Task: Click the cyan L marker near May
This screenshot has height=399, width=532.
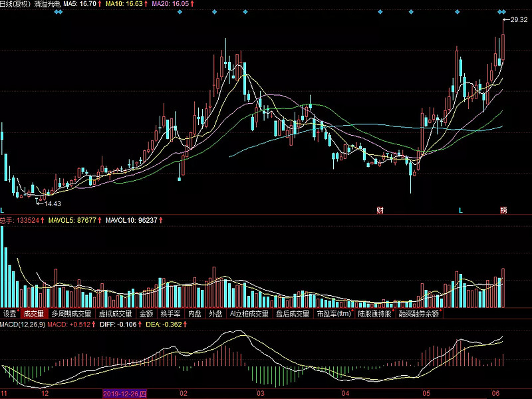Action: point(460,210)
